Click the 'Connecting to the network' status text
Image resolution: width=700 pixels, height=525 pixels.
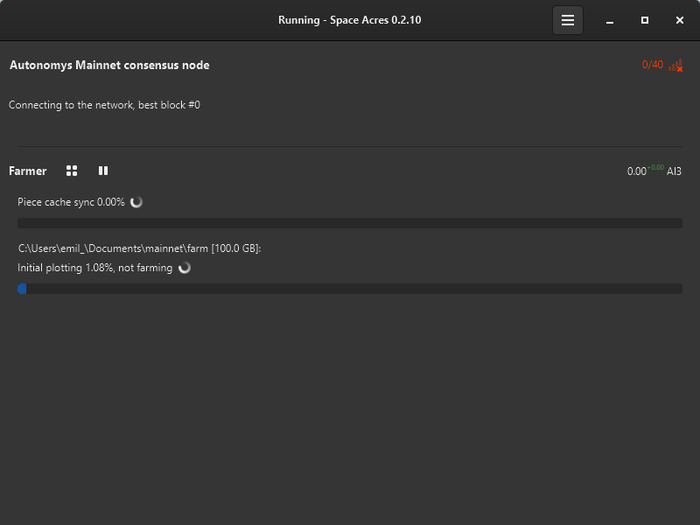[x=104, y=105]
